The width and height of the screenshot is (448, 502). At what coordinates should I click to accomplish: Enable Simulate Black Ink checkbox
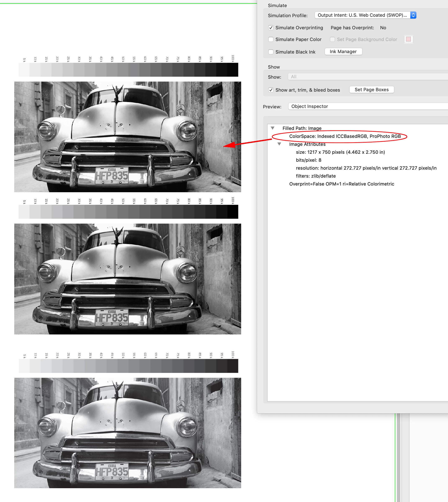[271, 52]
